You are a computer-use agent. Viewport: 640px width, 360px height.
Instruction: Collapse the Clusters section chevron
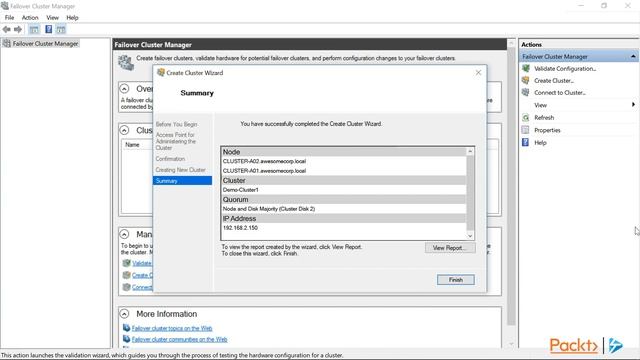124,130
